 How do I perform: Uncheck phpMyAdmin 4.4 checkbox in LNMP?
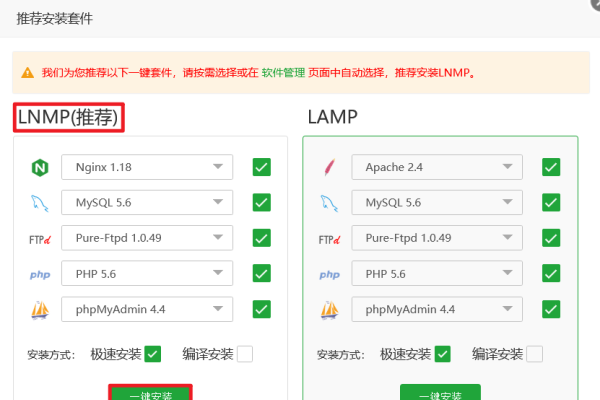[x=262, y=309]
